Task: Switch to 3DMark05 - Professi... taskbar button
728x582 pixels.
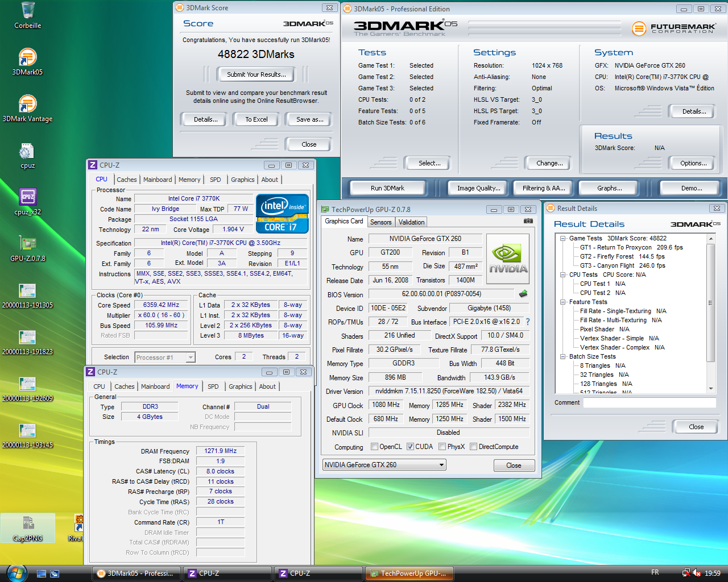Action: (x=136, y=573)
